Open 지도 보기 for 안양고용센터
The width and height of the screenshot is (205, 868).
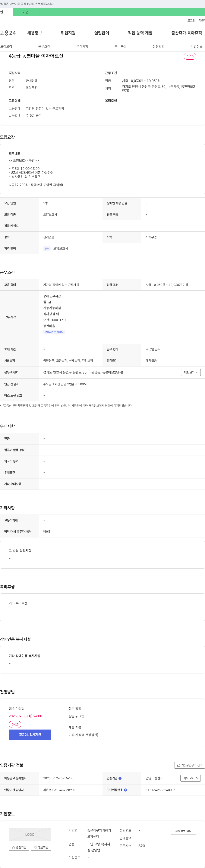coord(190,778)
